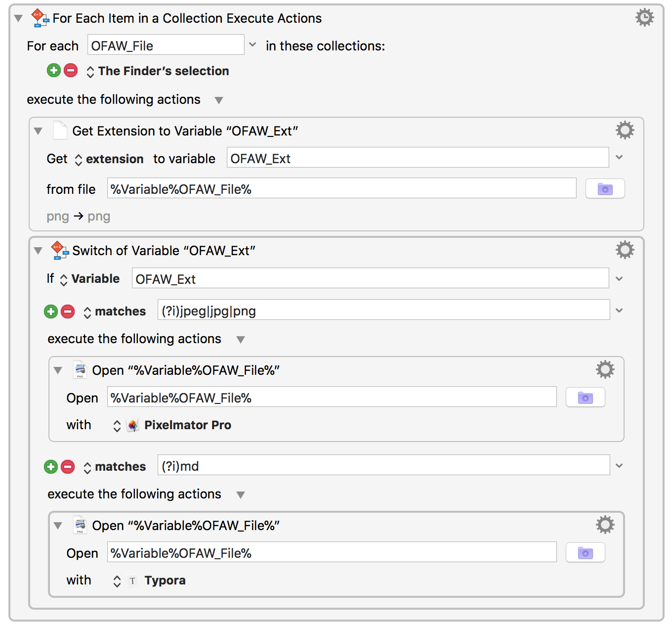Screen dimensions: 672x626
Task: Collapse the Get Extension to Variable action
Action: point(38,131)
